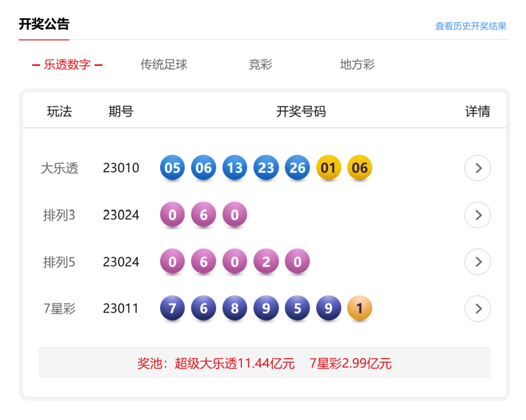The width and height of the screenshot is (526, 420).
Task: Click orange ball 1 in 7星彩 row
Action: point(359,308)
